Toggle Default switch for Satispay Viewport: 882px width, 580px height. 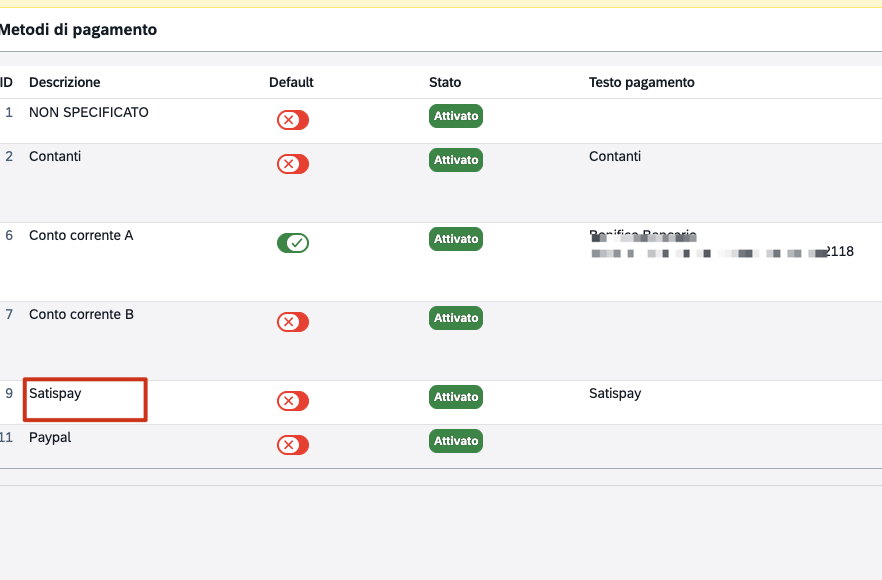click(x=292, y=401)
